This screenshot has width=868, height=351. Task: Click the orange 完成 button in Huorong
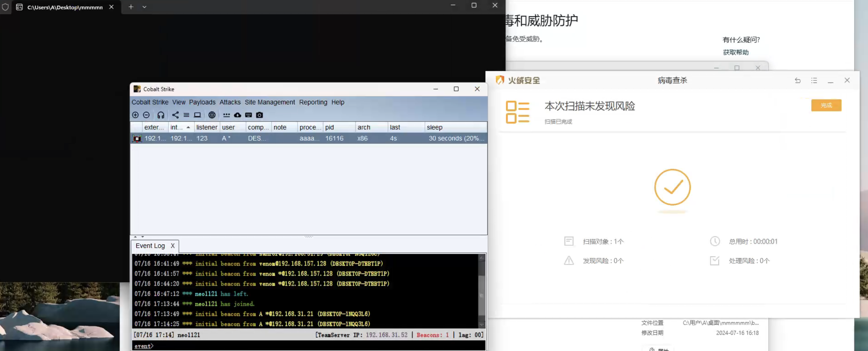826,105
